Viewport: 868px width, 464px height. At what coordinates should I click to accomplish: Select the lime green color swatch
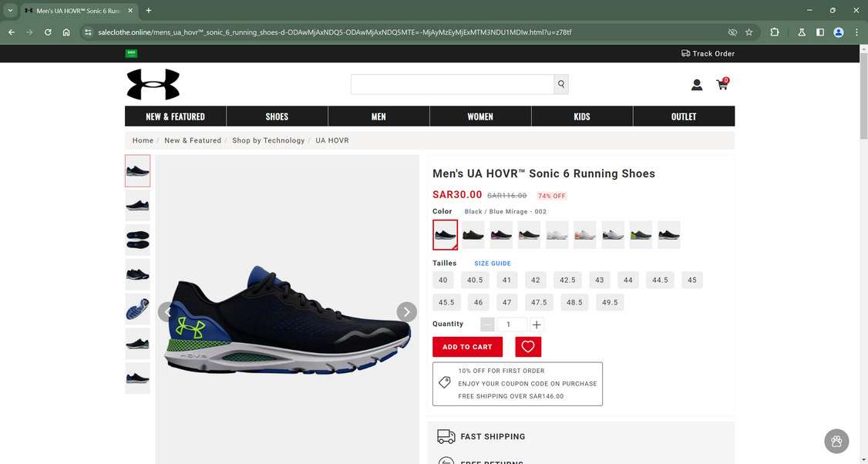[x=641, y=235]
